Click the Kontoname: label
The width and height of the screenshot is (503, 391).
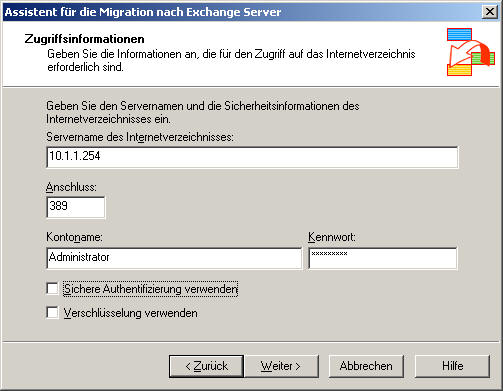point(74,237)
